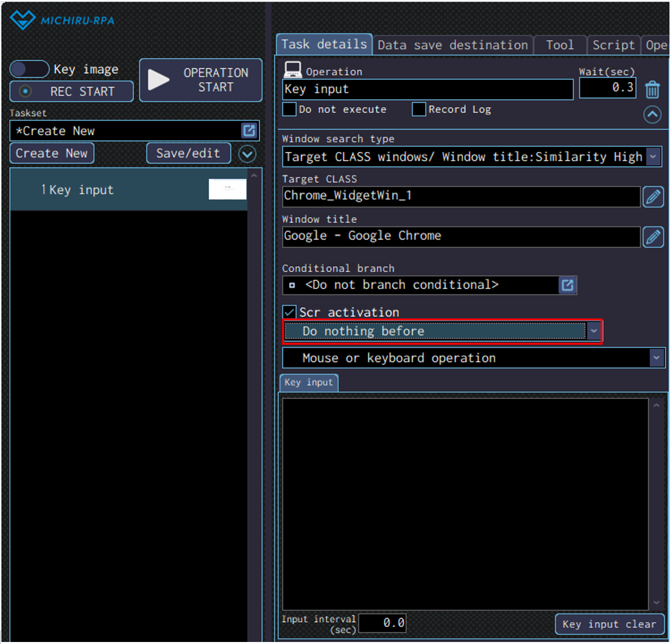Click the pencil icon beside Window title

pyautogui.click(x=653, y=236)
